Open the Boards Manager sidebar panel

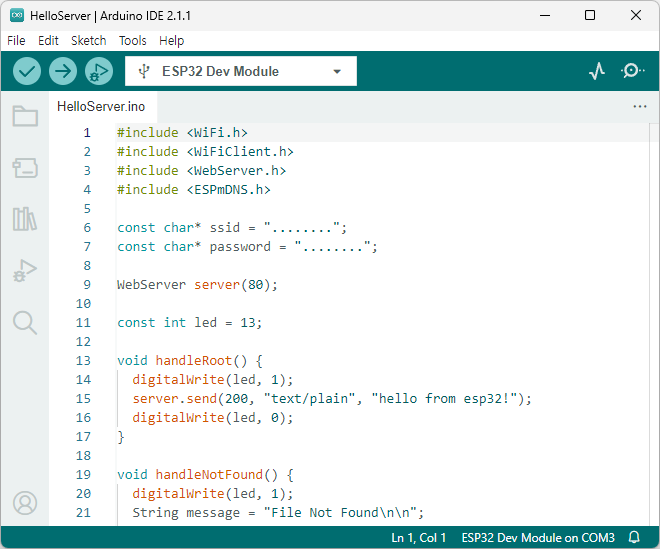pos(25,168)
